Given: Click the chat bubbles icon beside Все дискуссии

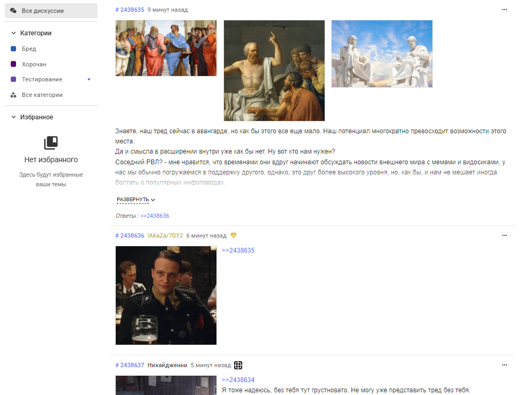Looking at the screenshot, I should pyautogui.click(x=13, y=11).
